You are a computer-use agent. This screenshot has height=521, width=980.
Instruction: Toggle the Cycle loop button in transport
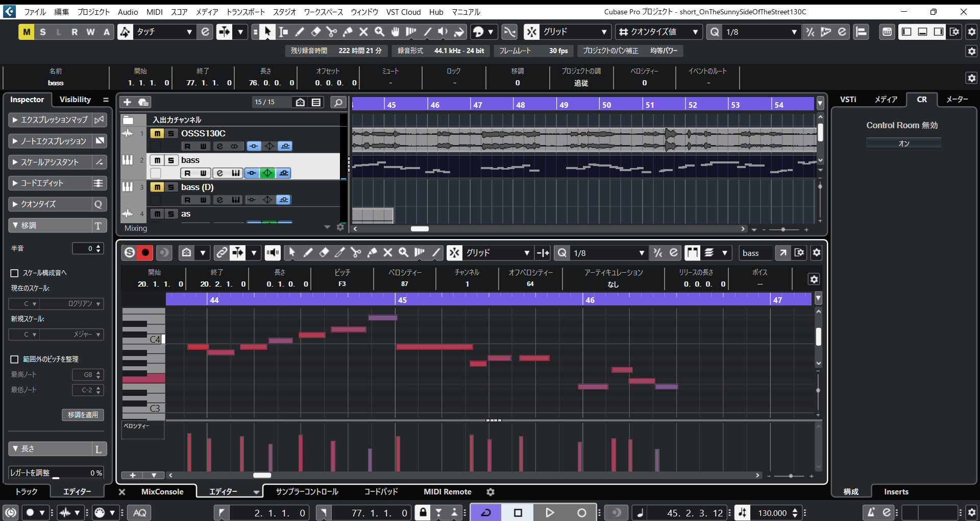click(486, 512)
